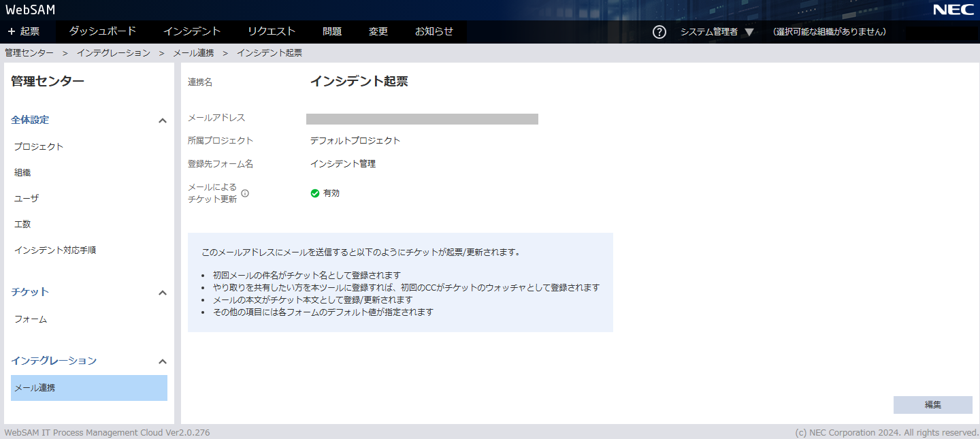The image size is (980, 439).
Task: Click the + 起票 create ticket button
Action: tap(24, 31)
